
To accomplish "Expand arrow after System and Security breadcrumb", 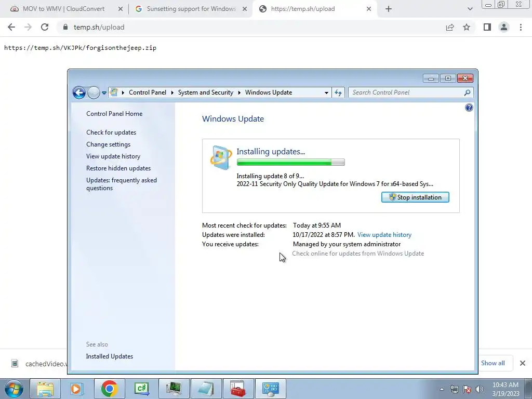I will 239,92.
